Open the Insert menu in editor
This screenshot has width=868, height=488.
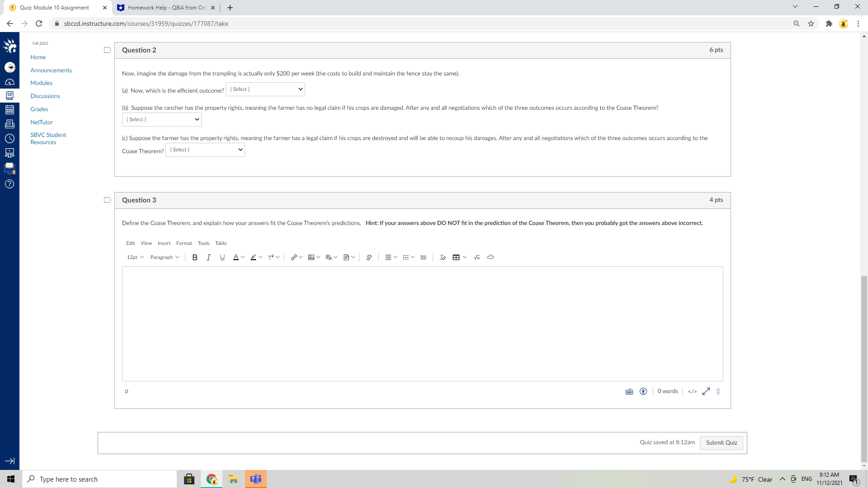[x=164, y=243]
